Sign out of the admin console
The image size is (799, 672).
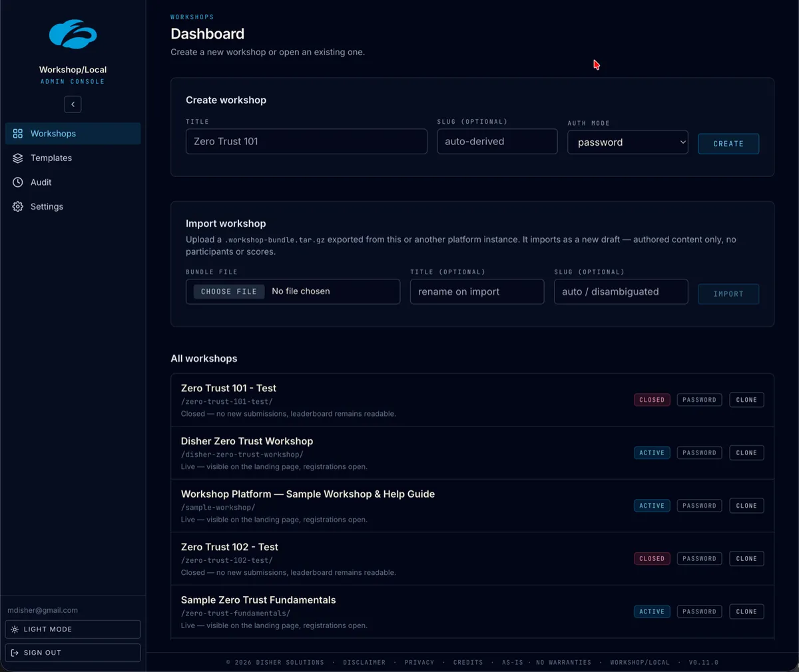click(73, 653)
